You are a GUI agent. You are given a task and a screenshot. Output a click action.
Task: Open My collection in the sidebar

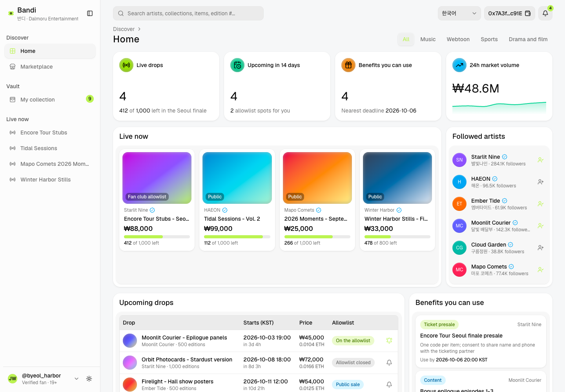(x=50, y=100)
